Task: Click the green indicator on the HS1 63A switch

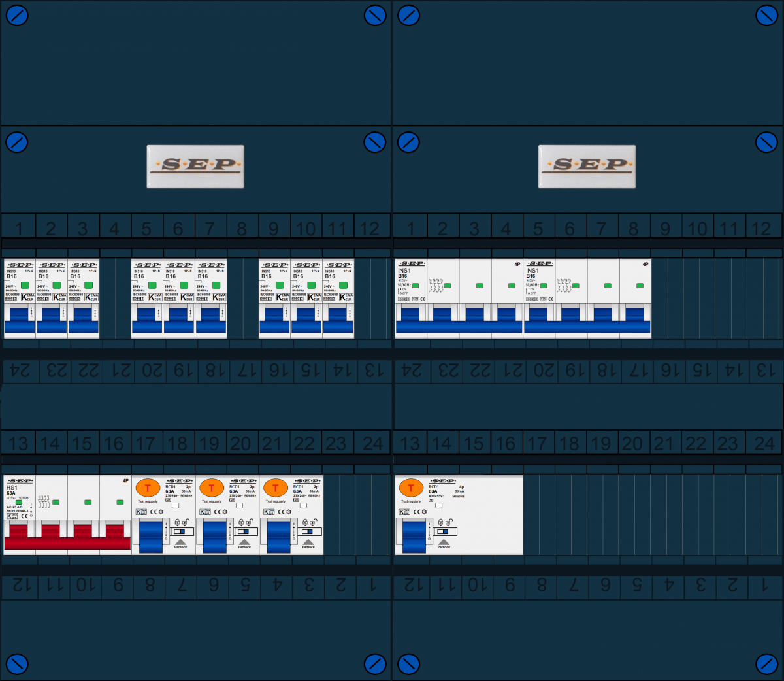Action: 56,502
